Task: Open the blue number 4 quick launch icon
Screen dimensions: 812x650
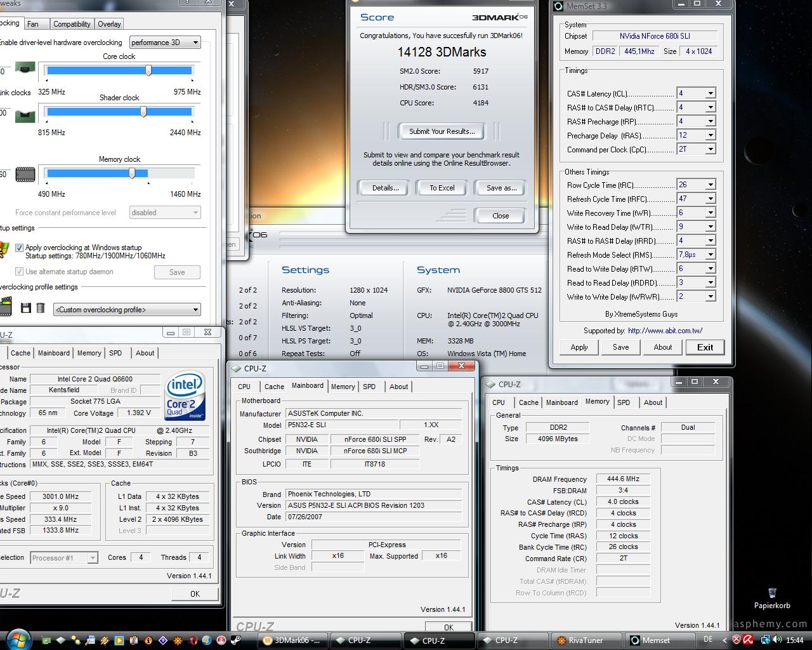Action: tap(207, 640)
